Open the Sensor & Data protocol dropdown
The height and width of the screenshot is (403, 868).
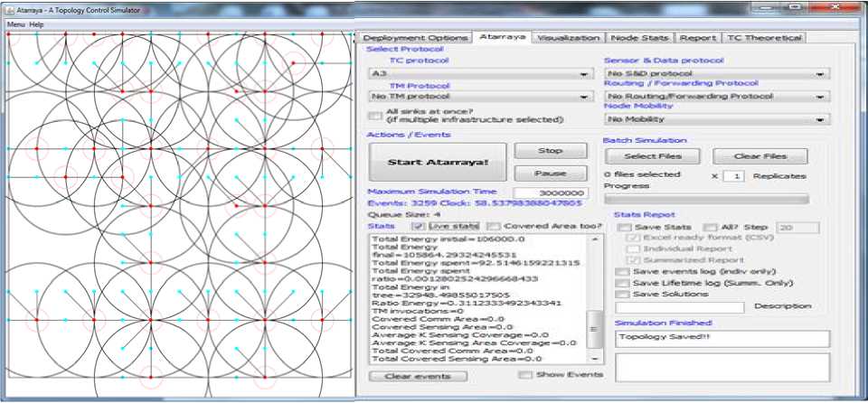(x=716, y=73)
